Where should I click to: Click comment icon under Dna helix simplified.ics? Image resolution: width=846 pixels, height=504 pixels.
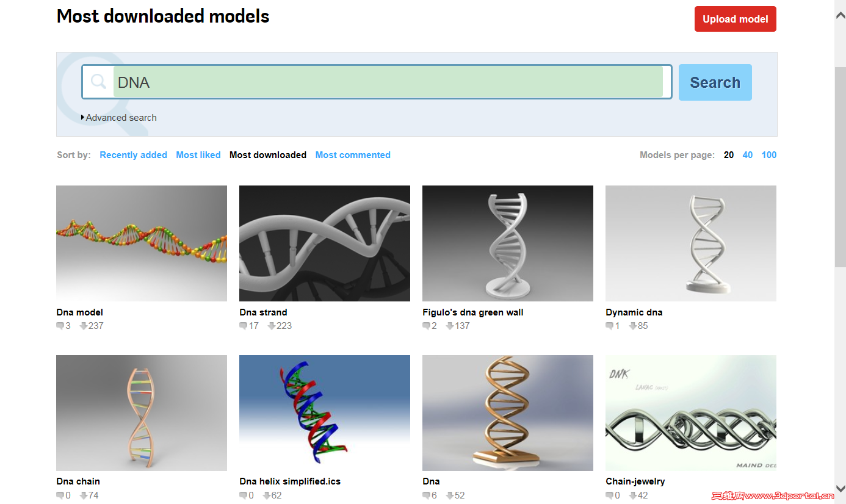coord(243,495)
